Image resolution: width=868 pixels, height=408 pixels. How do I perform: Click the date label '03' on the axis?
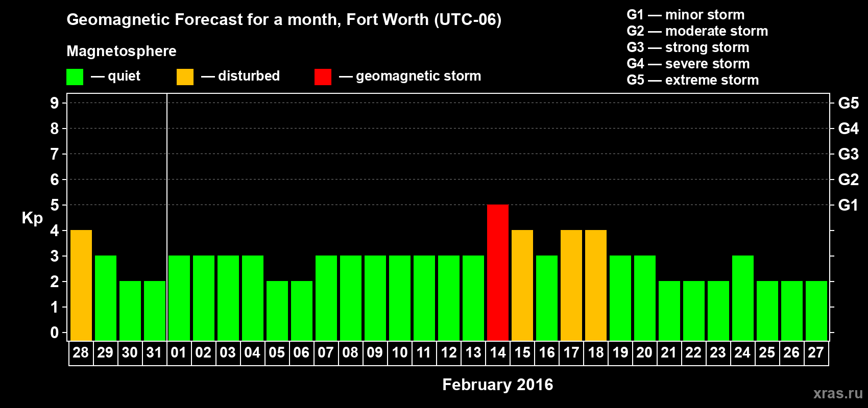click(x=228, y=353)
